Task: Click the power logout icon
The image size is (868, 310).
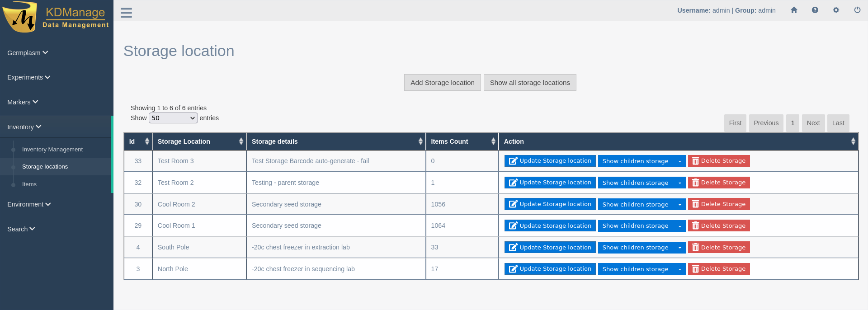Action: [x=857, y=10]
